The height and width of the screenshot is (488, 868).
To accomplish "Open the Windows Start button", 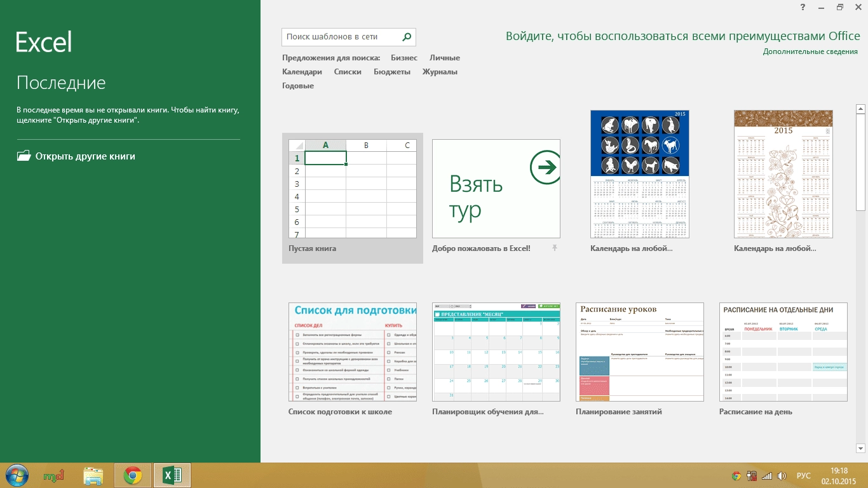I will click(17, 475).
